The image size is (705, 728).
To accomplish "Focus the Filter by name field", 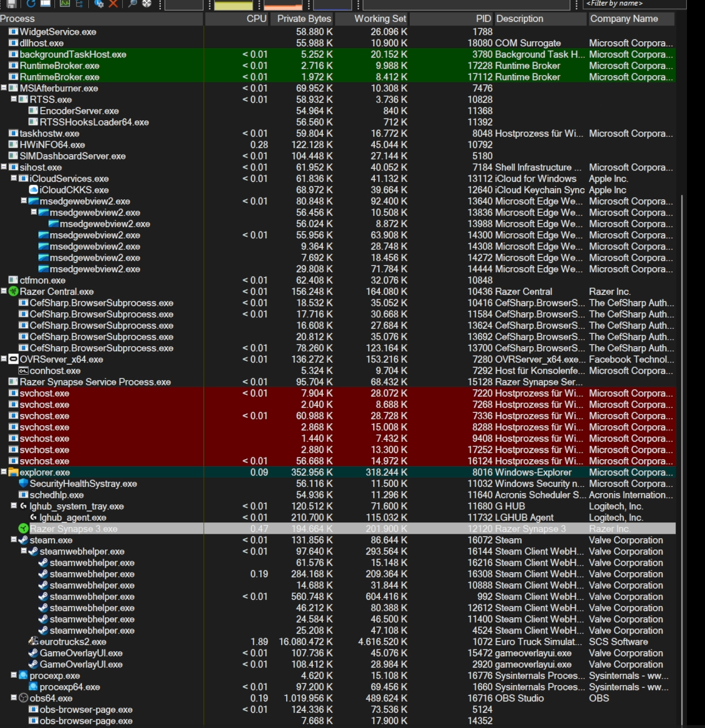I will tap(634, 4).
